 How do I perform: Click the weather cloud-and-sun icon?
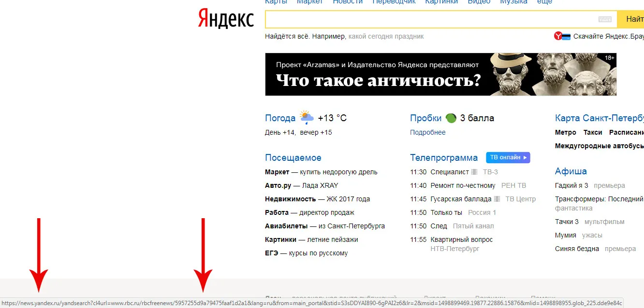point(307,117)
